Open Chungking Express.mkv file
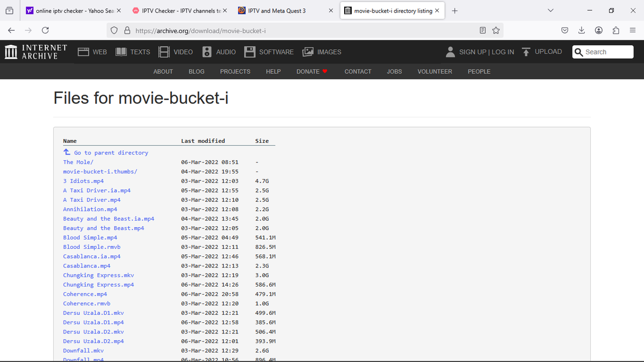 tap(99, 275)
